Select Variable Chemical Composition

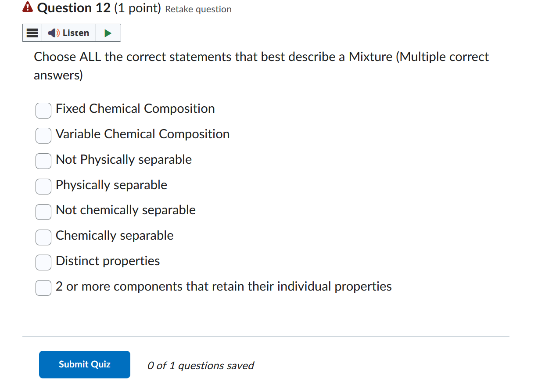43,136
